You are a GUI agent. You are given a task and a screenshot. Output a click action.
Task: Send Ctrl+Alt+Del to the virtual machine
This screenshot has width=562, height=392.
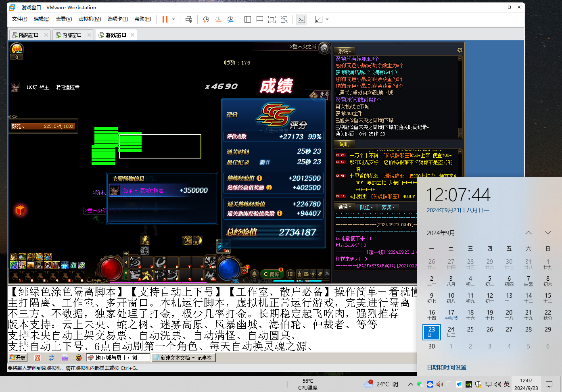click(x=188, y=19)
